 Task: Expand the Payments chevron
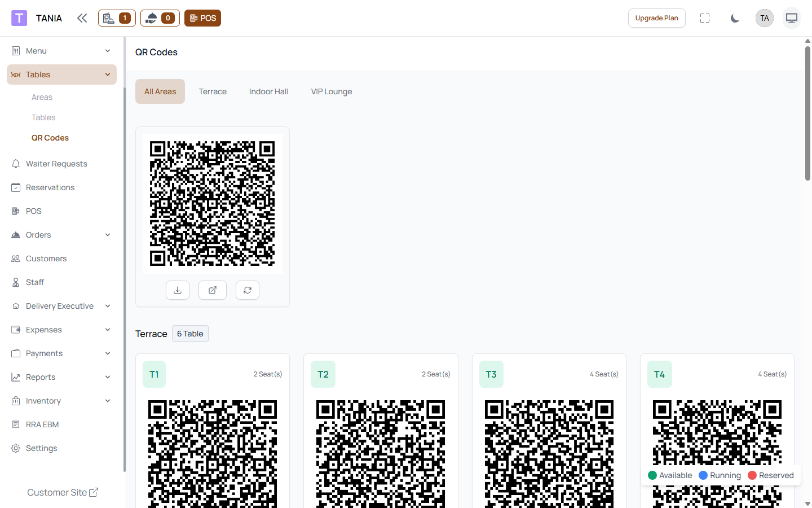pos(108,353)
